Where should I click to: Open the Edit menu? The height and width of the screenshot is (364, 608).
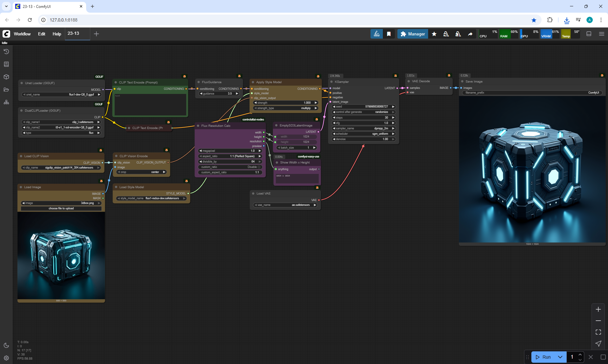pyautogui.click(x=41, y=34)
